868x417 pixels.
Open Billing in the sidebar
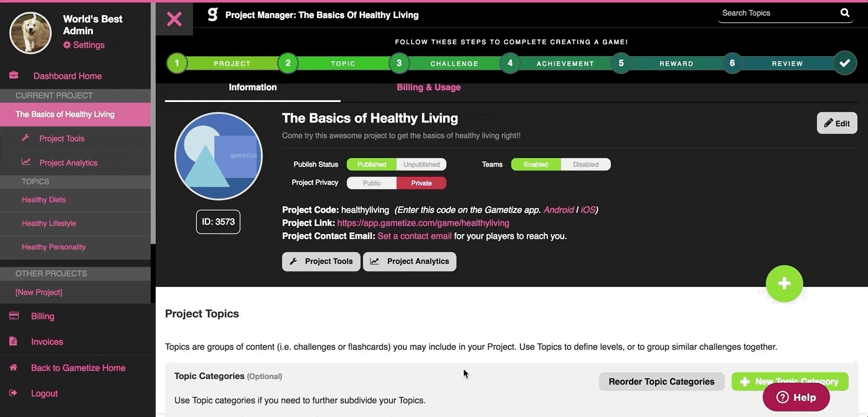(x=42, y=316)
